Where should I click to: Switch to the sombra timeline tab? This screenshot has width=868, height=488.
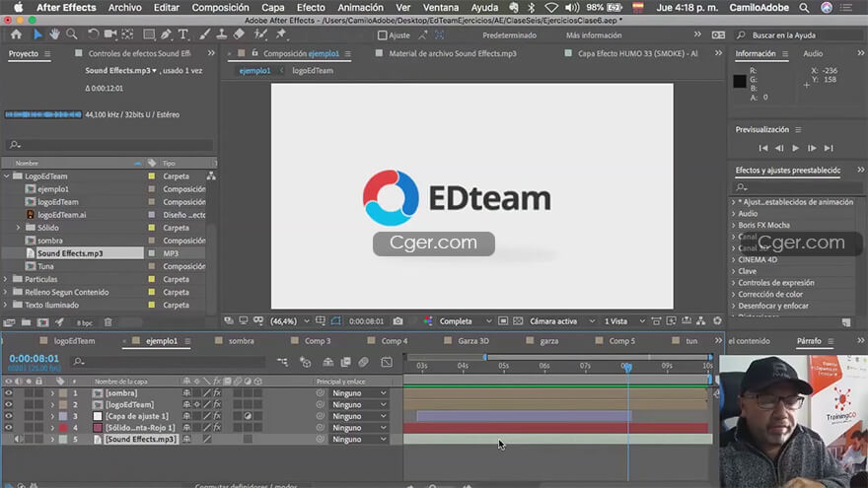[x=242, y=341]
